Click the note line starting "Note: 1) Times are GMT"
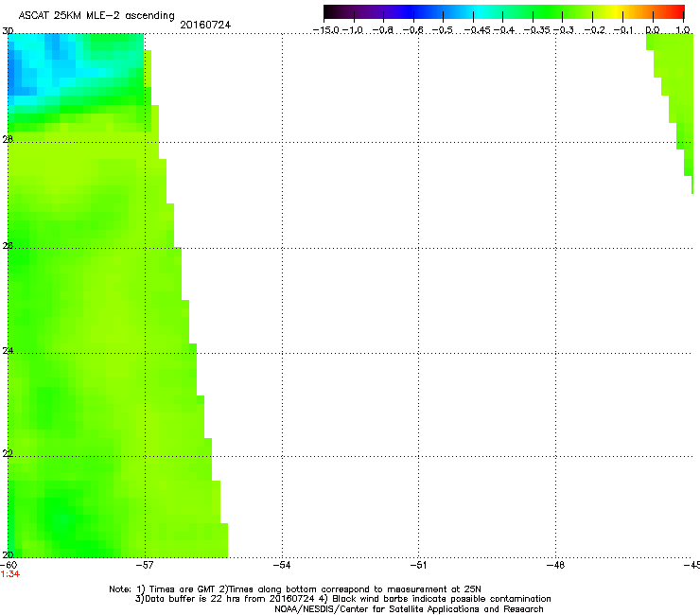The image size is (700, 615). [295, 589]
